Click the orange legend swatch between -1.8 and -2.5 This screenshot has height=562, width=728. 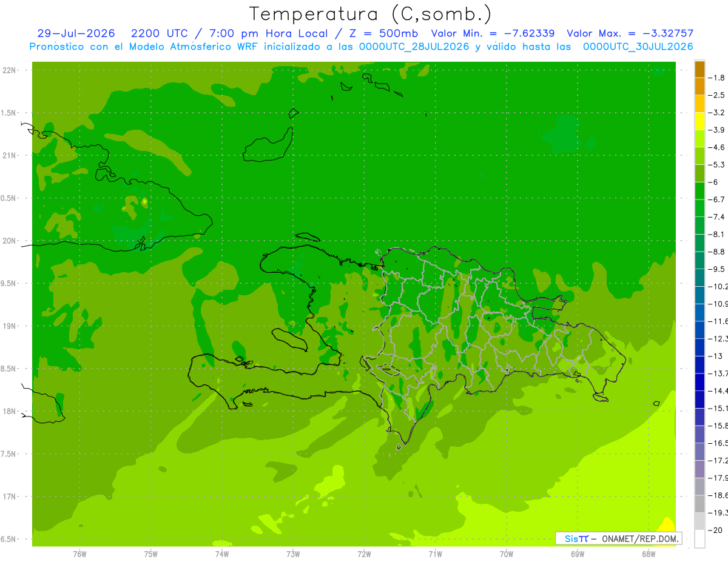coord(699,86)
